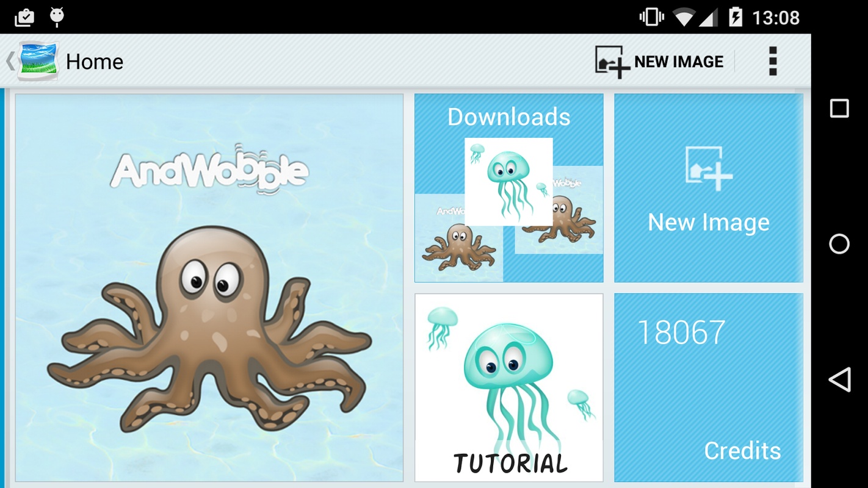Tap the Home title text
This screenshot has width=868, height=488.
pos(95,61)
